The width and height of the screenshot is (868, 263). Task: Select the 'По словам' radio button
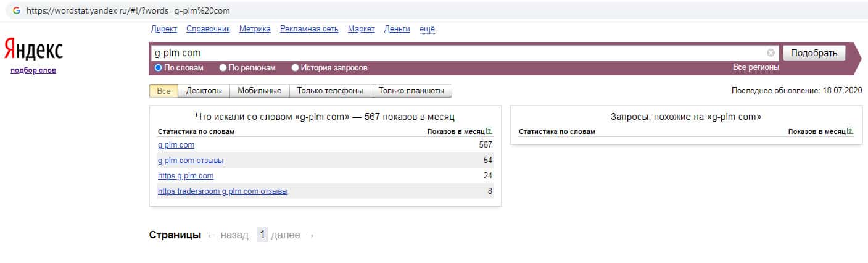click(159, 68)
